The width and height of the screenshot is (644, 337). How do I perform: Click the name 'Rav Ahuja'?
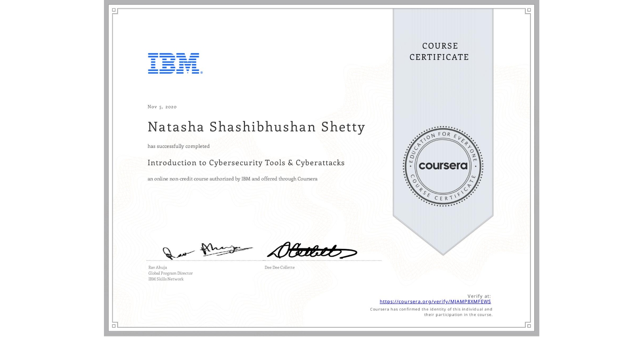coord(158,267)
